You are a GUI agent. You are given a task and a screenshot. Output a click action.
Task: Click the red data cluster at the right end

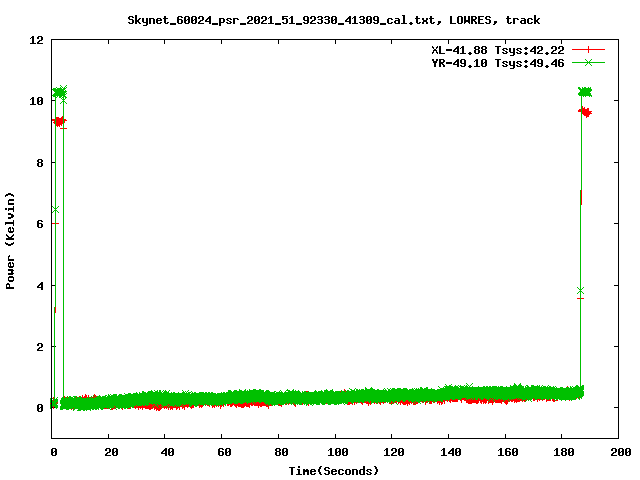pyautogui.click(x=585, y=112)
